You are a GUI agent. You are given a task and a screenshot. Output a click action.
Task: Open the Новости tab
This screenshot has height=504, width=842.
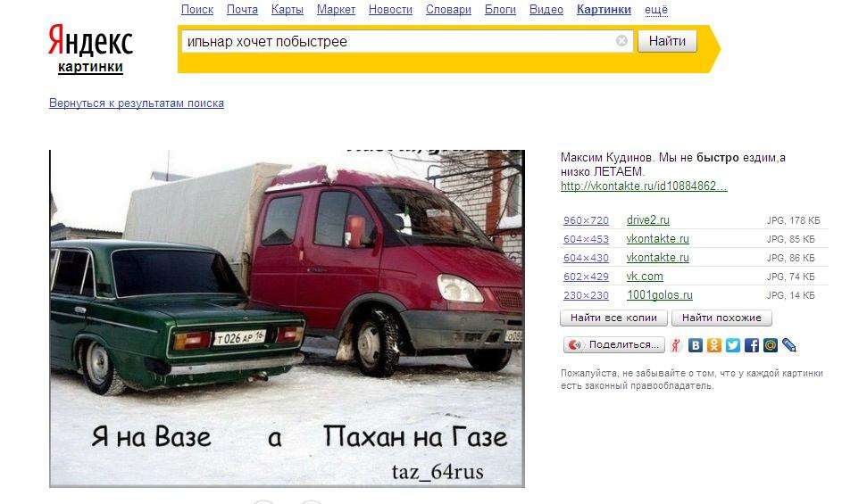tap(390, 10)
